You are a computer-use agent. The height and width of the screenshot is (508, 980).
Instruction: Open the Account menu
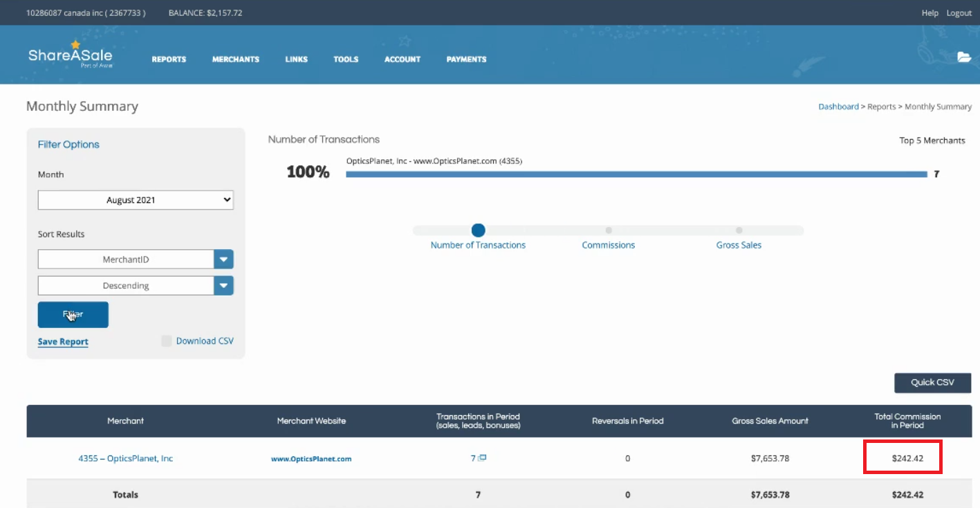[403, 60]
